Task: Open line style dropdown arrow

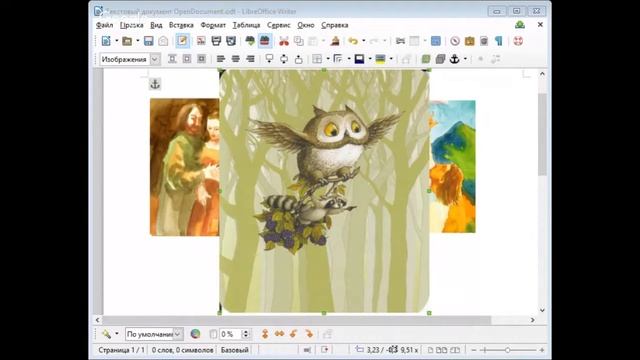Action: click(x=349, y=59)
